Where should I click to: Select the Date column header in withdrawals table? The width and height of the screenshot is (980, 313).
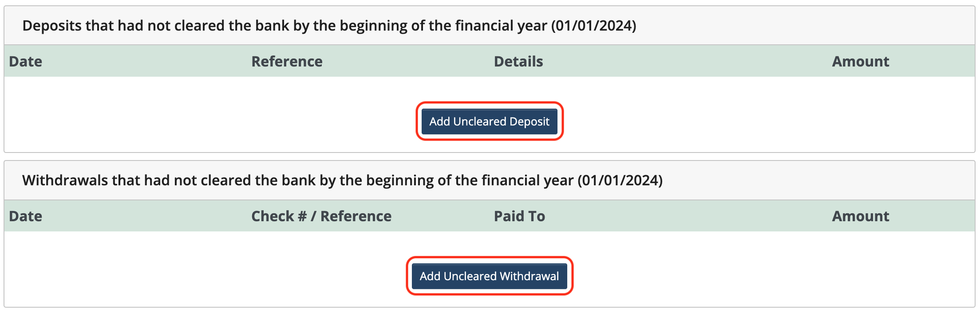[x=26, y=216]
